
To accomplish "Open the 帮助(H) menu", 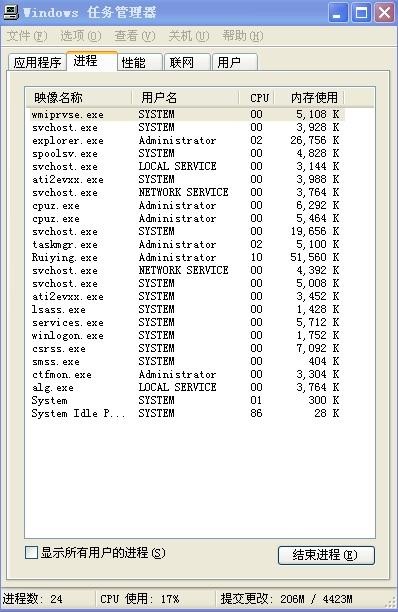I will (x=242, y=36).
